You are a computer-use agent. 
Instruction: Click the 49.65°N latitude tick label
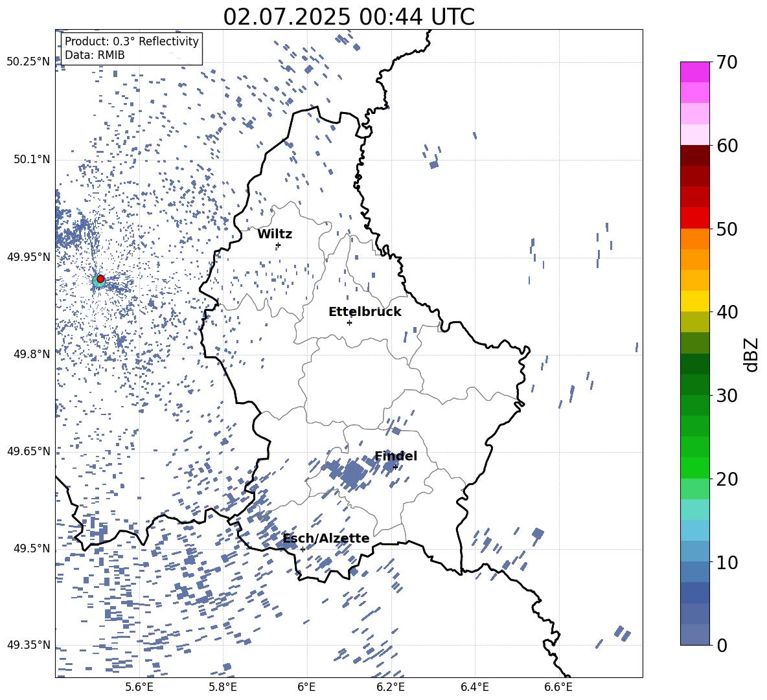click(x=29, y=451)
